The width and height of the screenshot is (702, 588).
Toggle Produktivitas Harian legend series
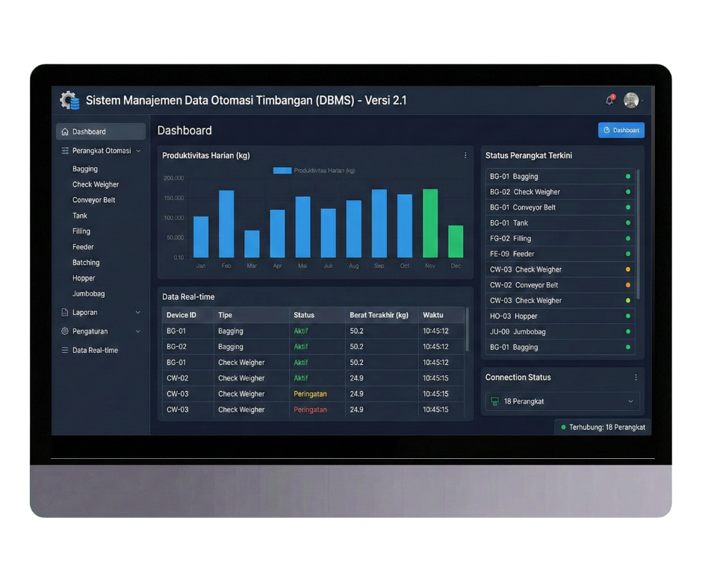coord(282,170)
